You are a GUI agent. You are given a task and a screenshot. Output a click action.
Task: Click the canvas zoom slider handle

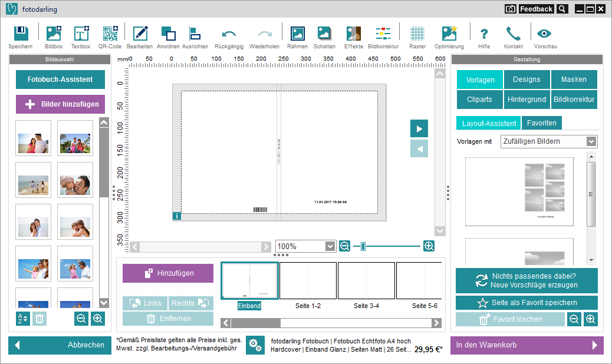(363, 246)
